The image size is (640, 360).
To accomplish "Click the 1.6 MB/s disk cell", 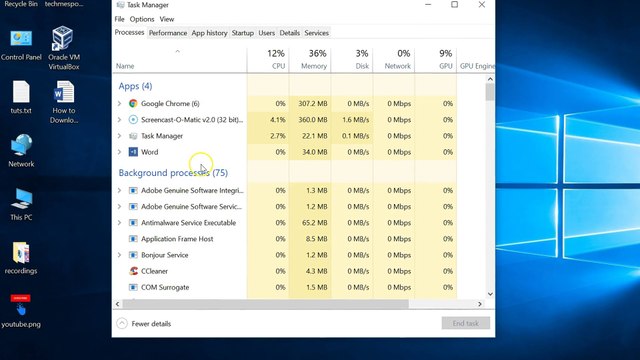I will pyautogui.click(x=352, y=120).
